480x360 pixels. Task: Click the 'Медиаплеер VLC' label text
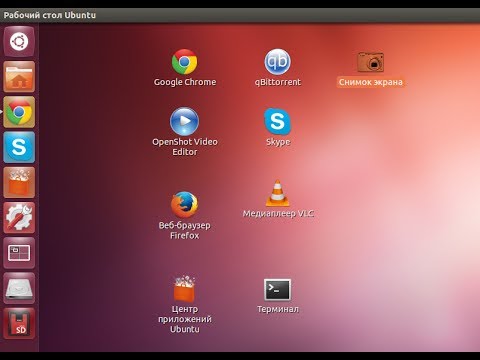pos(278,213)
